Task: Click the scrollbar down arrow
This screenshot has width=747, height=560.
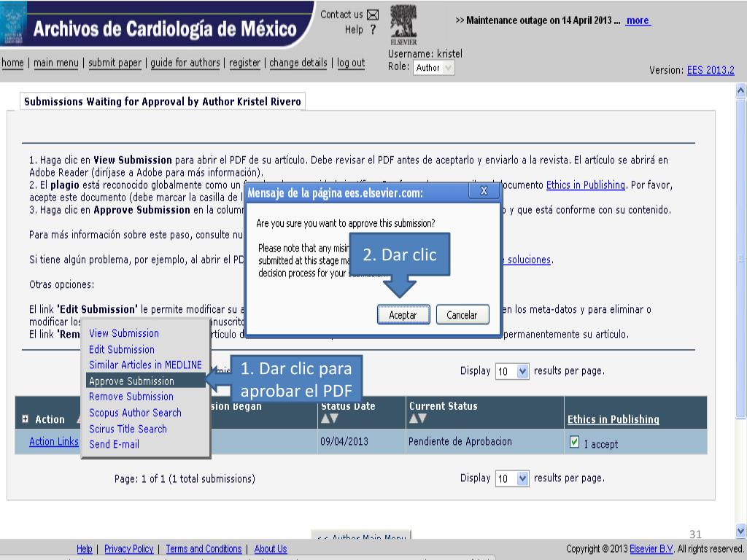Action: [741, 531]
